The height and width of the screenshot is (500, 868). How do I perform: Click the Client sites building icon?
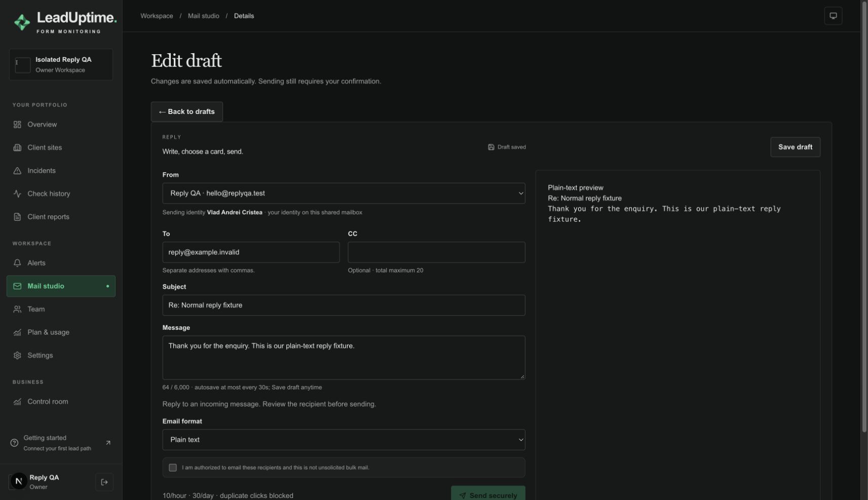point(17,148)
